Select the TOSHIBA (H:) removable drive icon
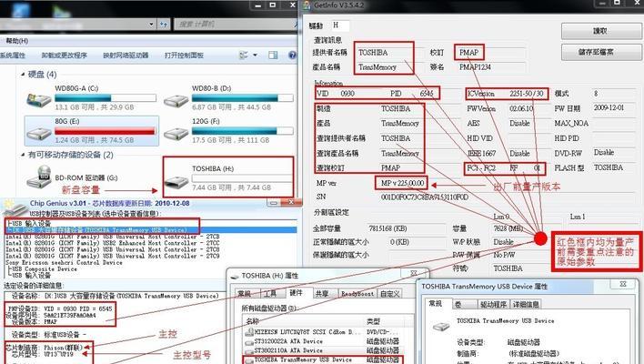Viewport: 644px width, 364px height. (176, 181)
